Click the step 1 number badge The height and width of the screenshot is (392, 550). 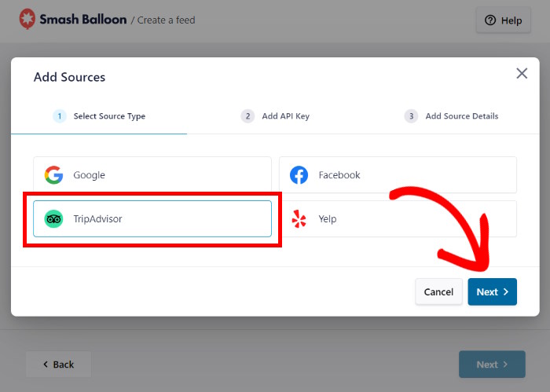pos(59,116)
